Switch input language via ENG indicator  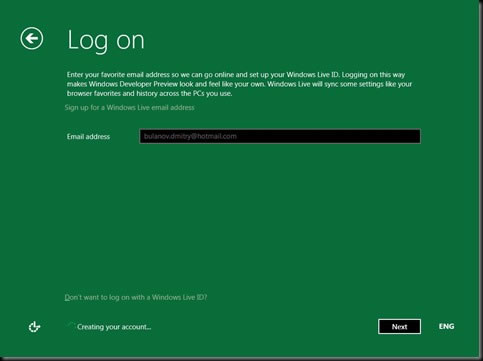(x=446, y=326)
